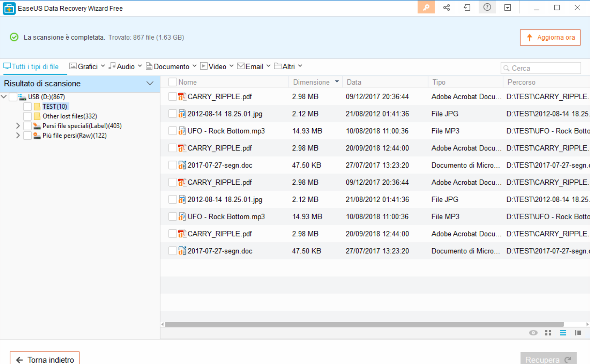This screenshot has width=590, height=364.
Task: Check the Other lost files(332) checkbox
Action: tap(27, 116)
